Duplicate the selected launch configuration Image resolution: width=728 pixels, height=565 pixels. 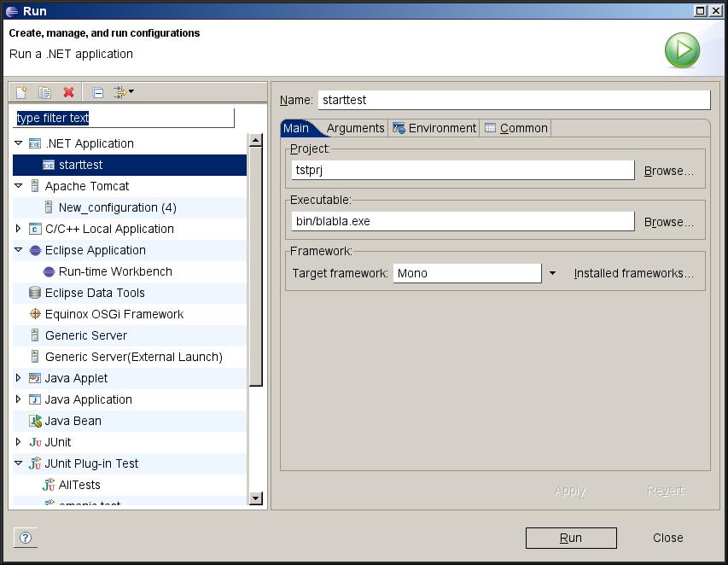[45, 92]
